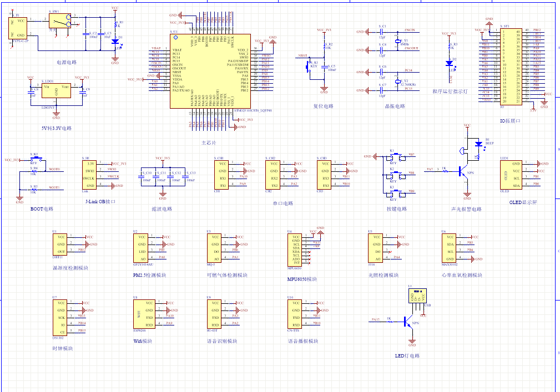Viewport: 560px width, 392px height.
Task: Click the S_SW1 power switch symbol
Action: point(58,21)
